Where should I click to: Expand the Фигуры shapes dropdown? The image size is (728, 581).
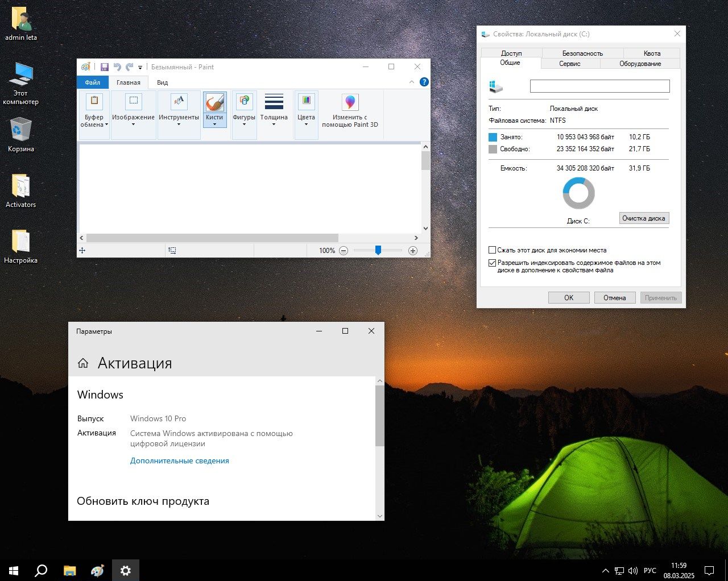point(244,121)
